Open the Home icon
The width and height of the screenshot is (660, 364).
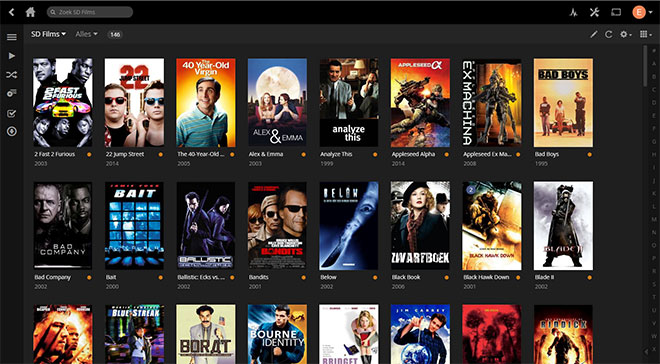tap(30, 12)
